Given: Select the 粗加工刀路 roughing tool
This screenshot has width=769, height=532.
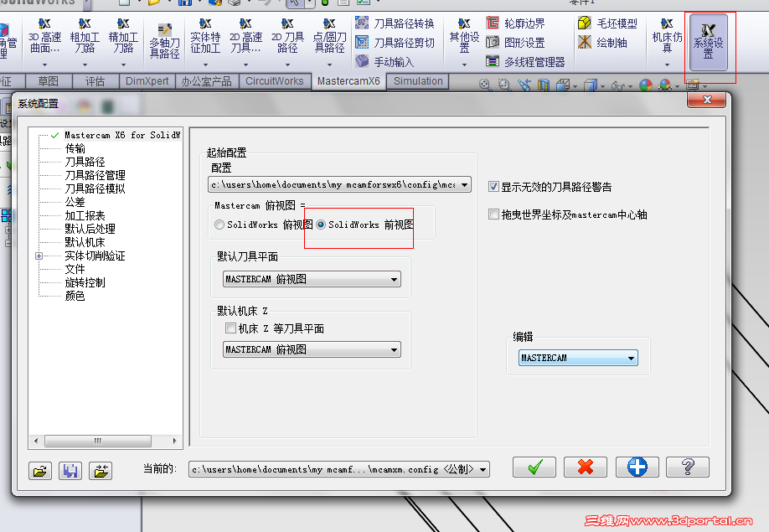Looking at the screenshot, I should [x=85, y=36].
